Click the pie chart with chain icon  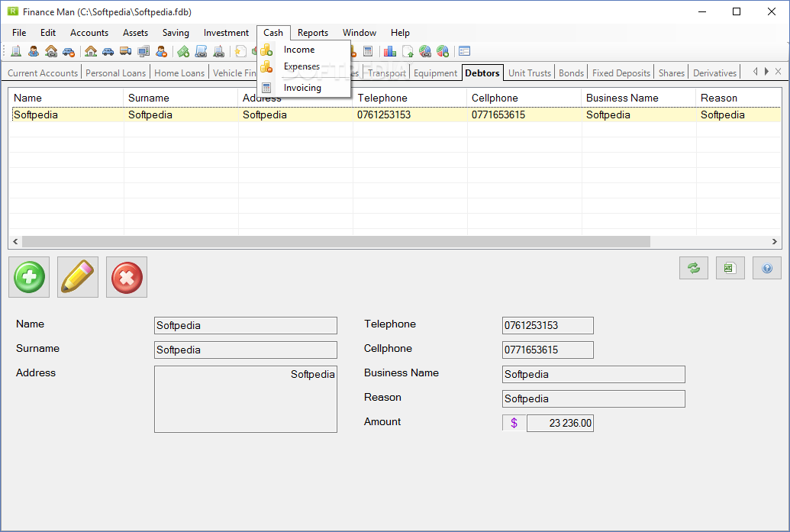[425, 51]
